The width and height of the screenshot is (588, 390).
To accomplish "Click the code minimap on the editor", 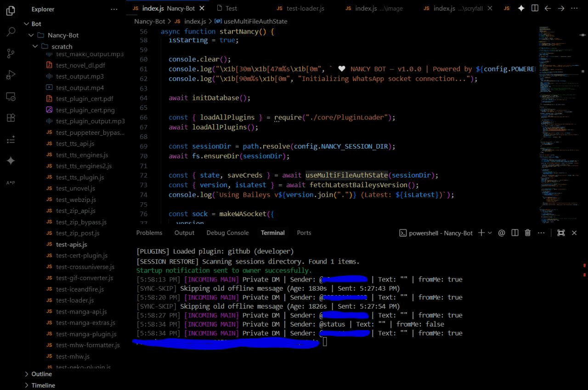I will tap(559, 124).
